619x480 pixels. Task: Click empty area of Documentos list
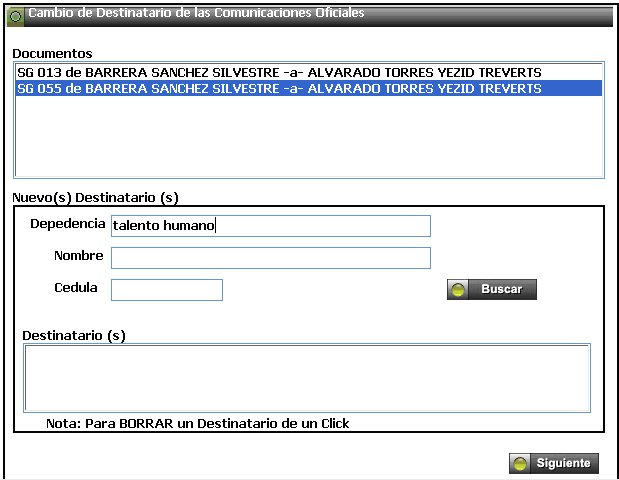(x=309, y=136)
